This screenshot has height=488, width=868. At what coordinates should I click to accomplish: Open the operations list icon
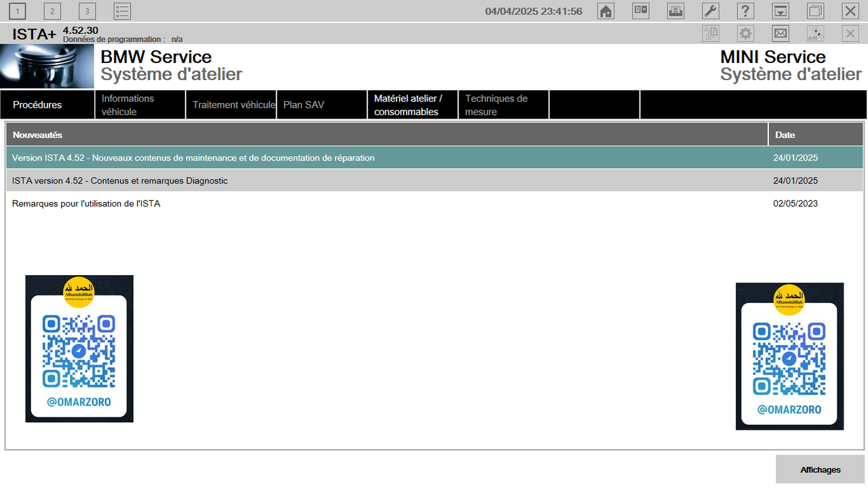[x=122, y=11]
